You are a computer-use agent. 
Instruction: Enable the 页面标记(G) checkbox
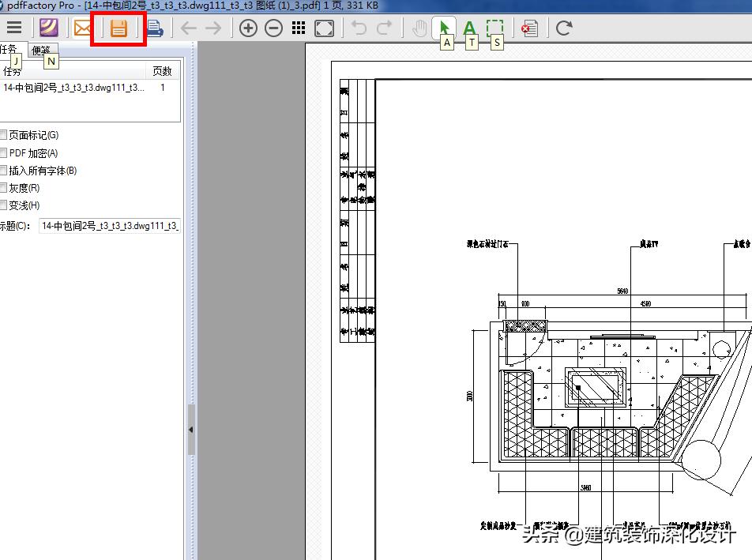click(4, 136)
